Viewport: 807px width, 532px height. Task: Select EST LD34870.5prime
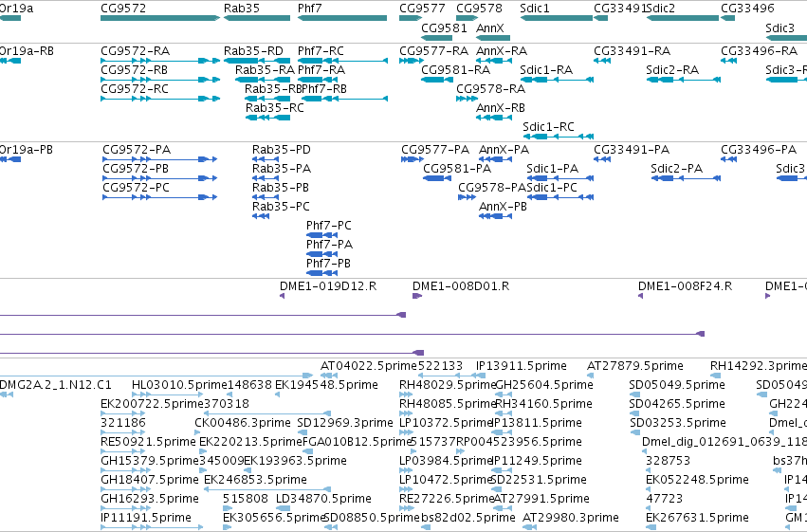coord(323,499)
